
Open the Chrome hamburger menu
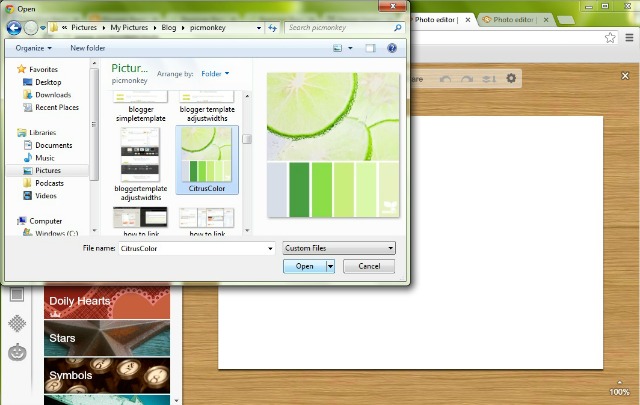629,38
